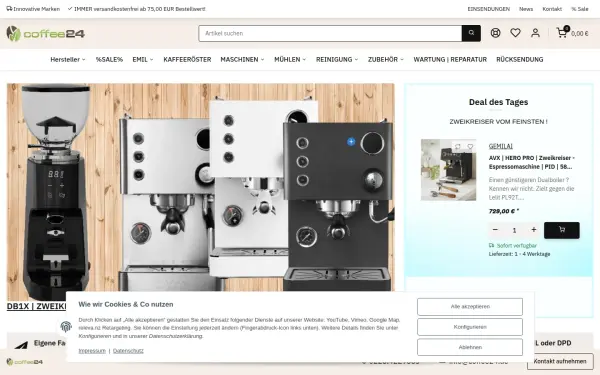
Task: Click price 729,00 € text
Action: pyautogui.click(x=504, y=211)
